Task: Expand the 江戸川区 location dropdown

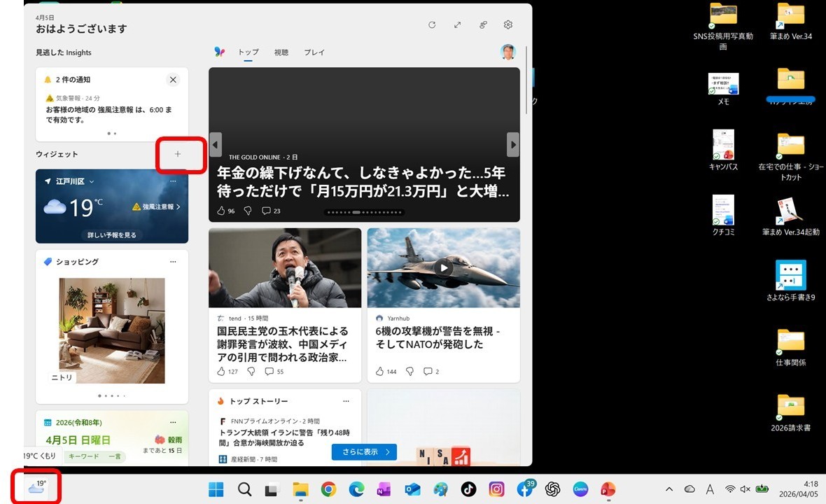Action: (x=92, y=182)
